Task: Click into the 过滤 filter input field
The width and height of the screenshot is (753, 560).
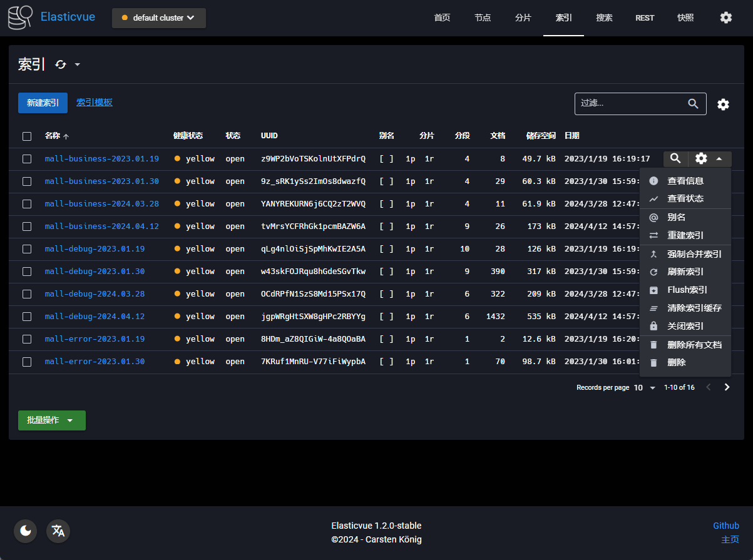Action: coord(629,104)
